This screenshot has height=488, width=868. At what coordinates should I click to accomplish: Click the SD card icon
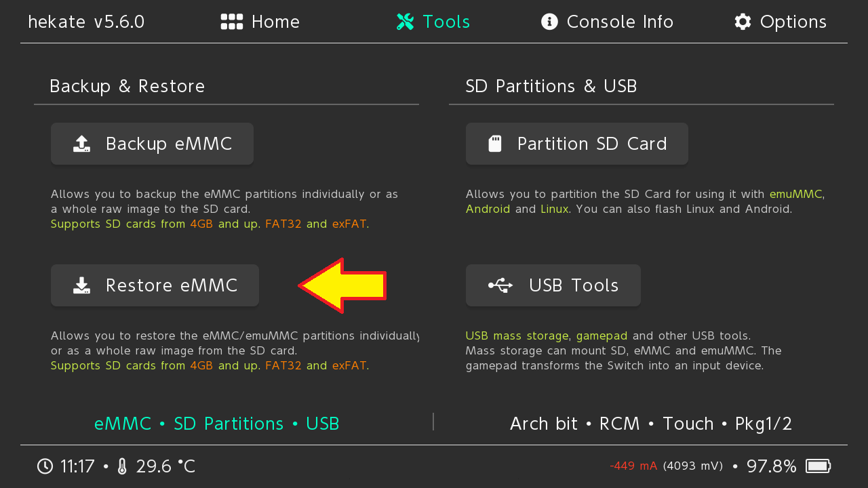click(x=495, y=144)
